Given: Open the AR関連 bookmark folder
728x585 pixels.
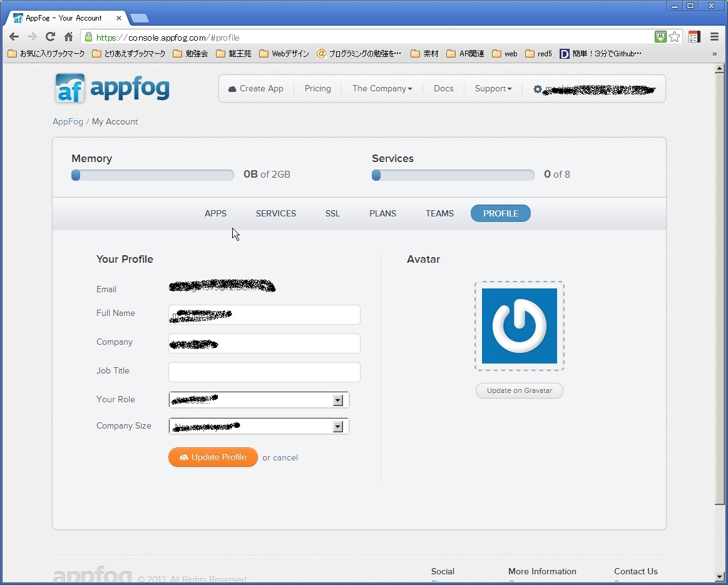Looking at the screenshot, I should pyautogui.click(x=465, y=54).
